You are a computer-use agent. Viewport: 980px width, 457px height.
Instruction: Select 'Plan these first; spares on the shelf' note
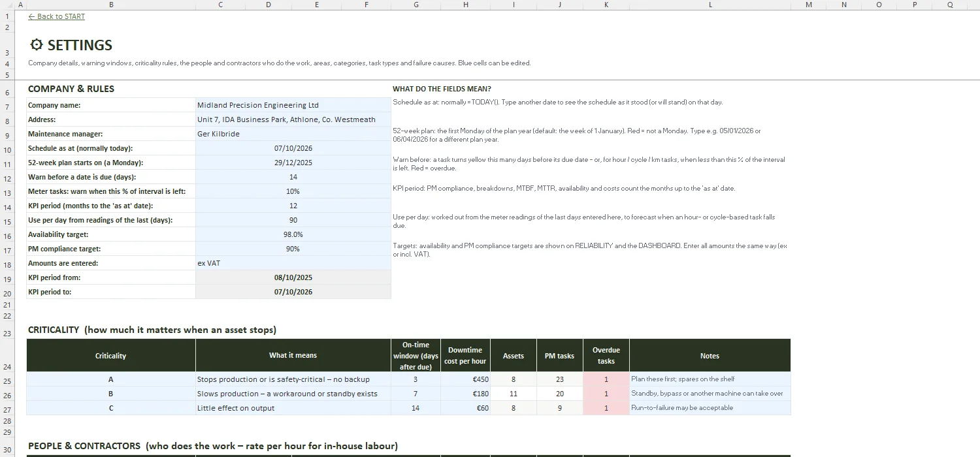click(710, 379)
